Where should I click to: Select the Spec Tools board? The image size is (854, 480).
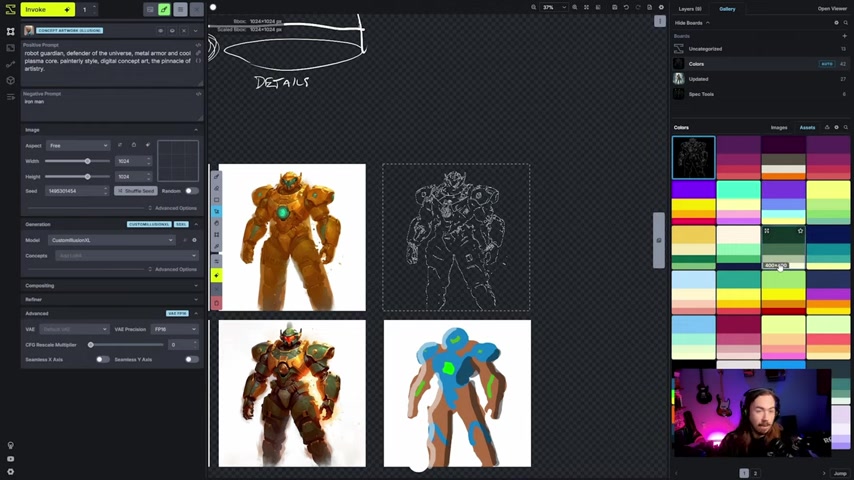click(760, 94)
